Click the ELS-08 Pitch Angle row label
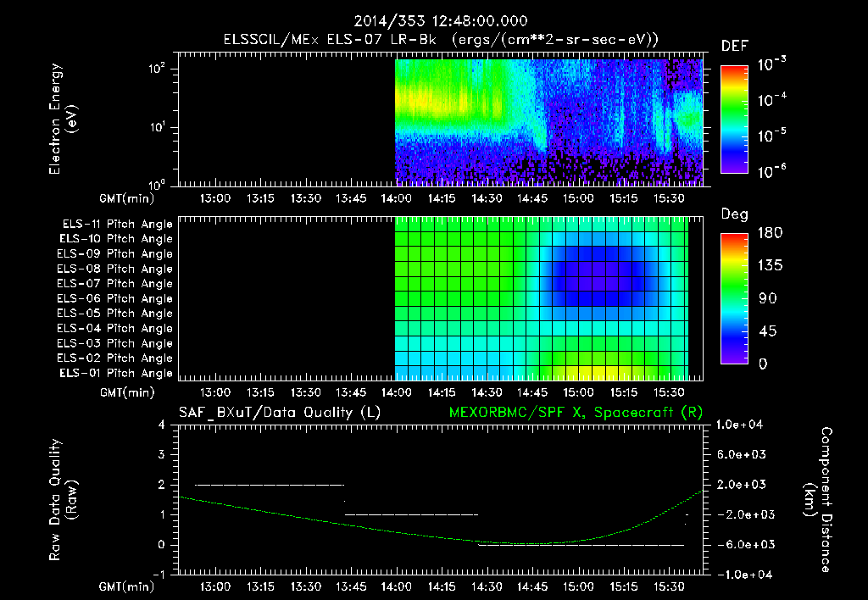 [x=115, y=269]
